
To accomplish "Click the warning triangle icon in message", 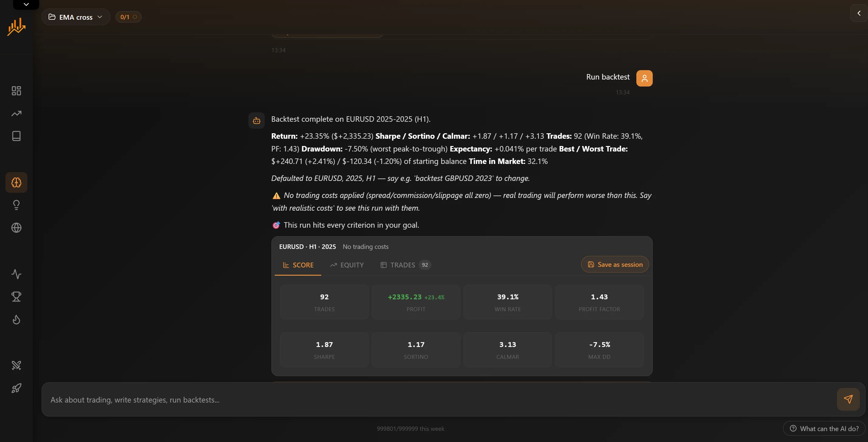I will (x=276, y=196).
